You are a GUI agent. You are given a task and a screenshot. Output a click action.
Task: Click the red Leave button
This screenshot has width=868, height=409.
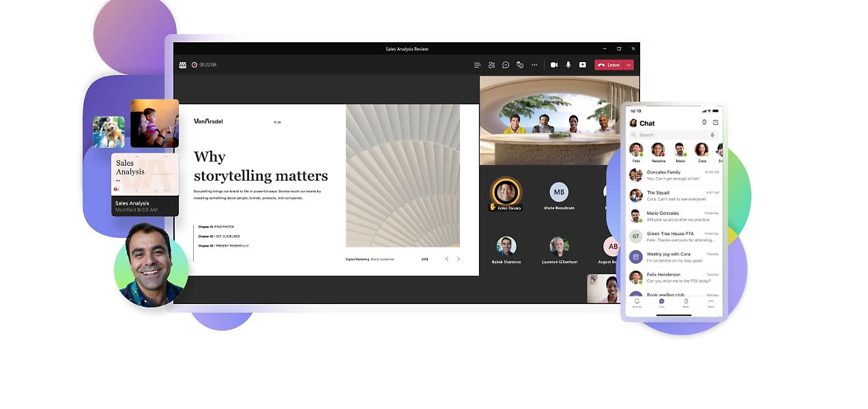point(609,65)
